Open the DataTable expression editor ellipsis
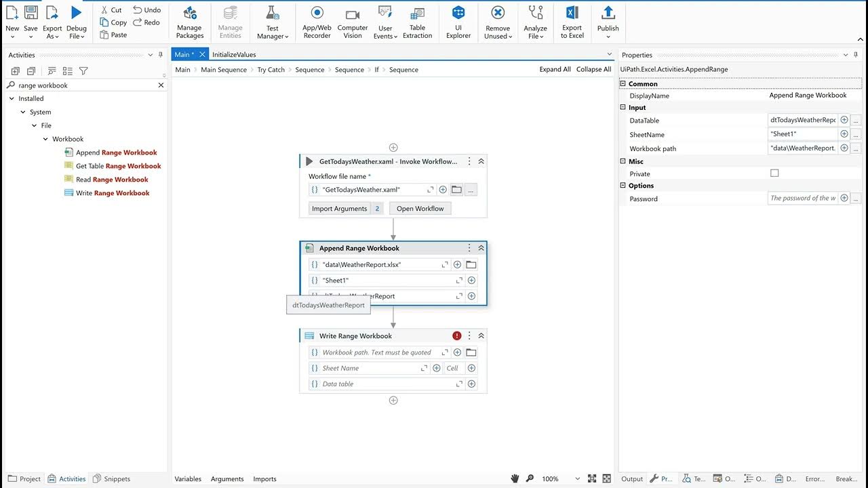 tap(856, 121)
